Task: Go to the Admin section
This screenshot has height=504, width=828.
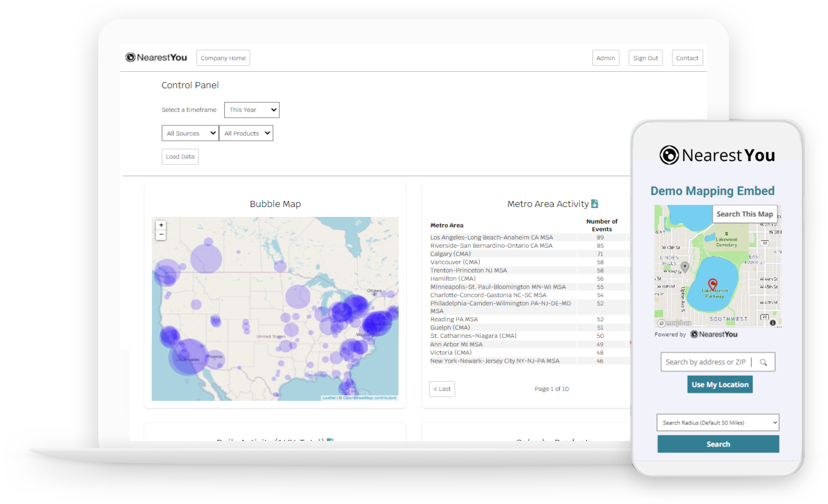Action: pyautogui.click(x=606, y=58)
